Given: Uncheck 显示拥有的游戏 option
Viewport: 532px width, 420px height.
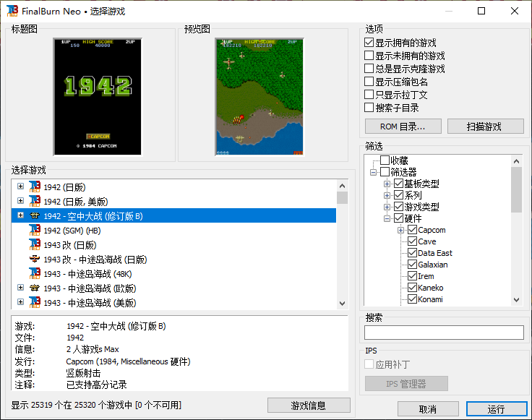Looking at the screenshot, I should pyautogui.click(x=369, y=43).
